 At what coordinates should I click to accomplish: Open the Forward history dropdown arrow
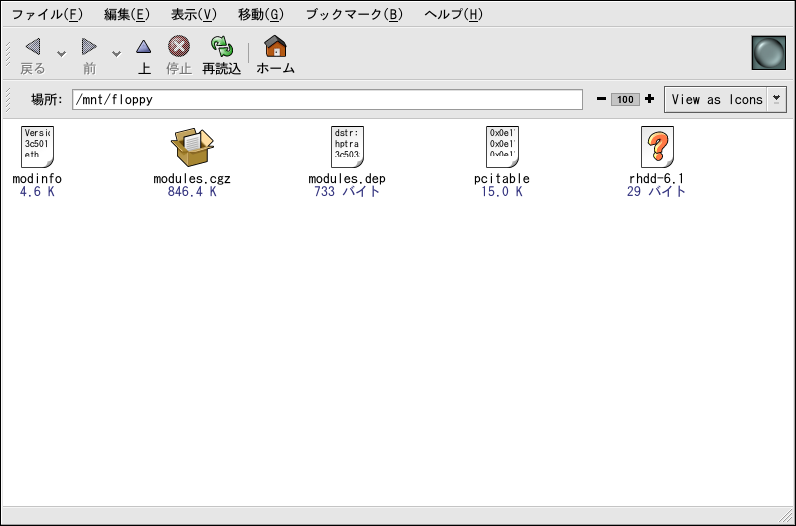pyautogui.click(x=116, y=53)
